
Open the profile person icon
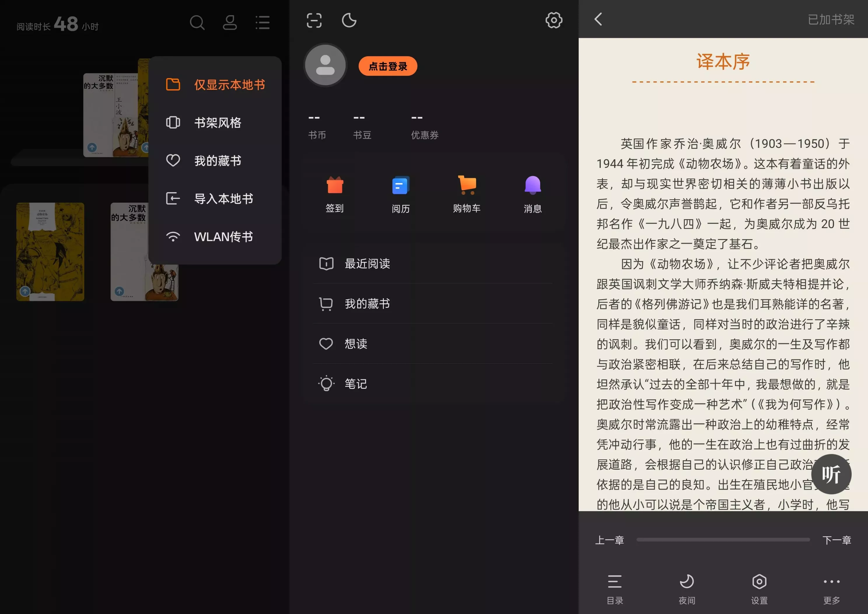230,23
